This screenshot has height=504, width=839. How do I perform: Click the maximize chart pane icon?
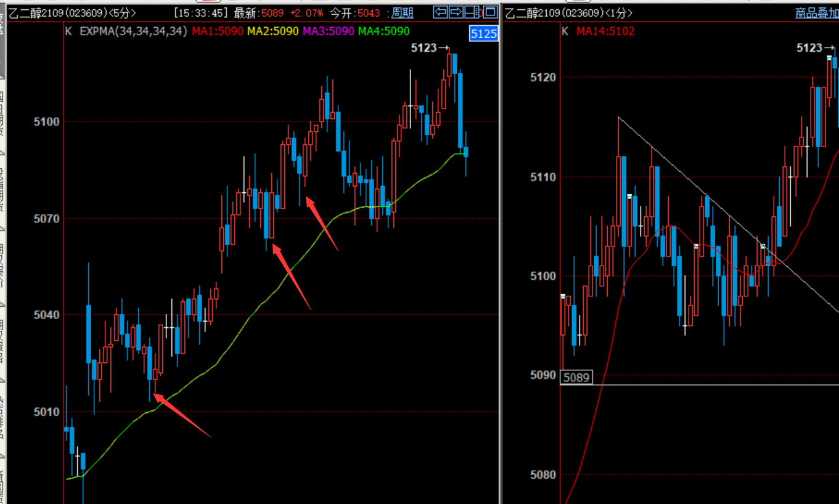point(489,12)
